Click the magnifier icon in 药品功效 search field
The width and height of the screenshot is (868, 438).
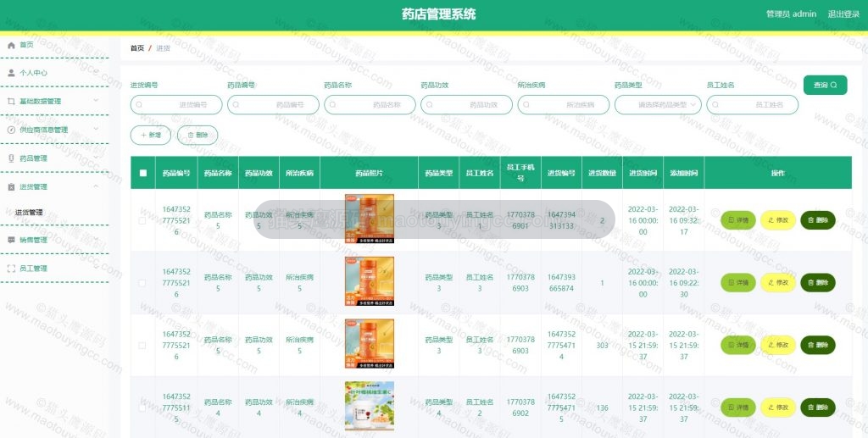click(429, 104)
